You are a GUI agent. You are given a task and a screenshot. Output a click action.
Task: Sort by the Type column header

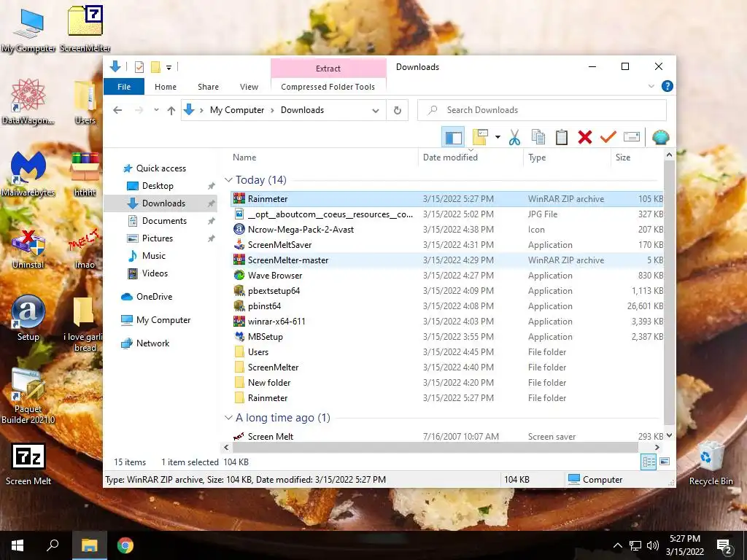click(x=537, y=157)
